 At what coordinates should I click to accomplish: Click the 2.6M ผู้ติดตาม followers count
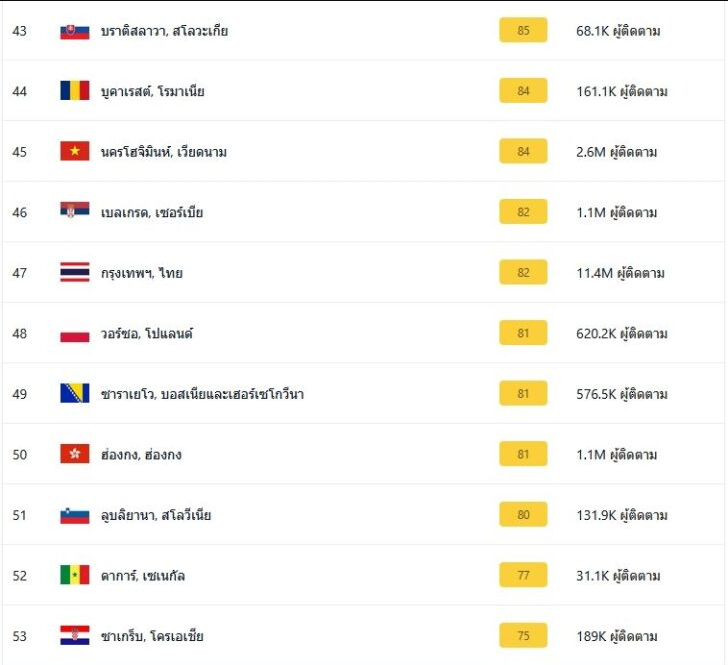coord(617,152)
